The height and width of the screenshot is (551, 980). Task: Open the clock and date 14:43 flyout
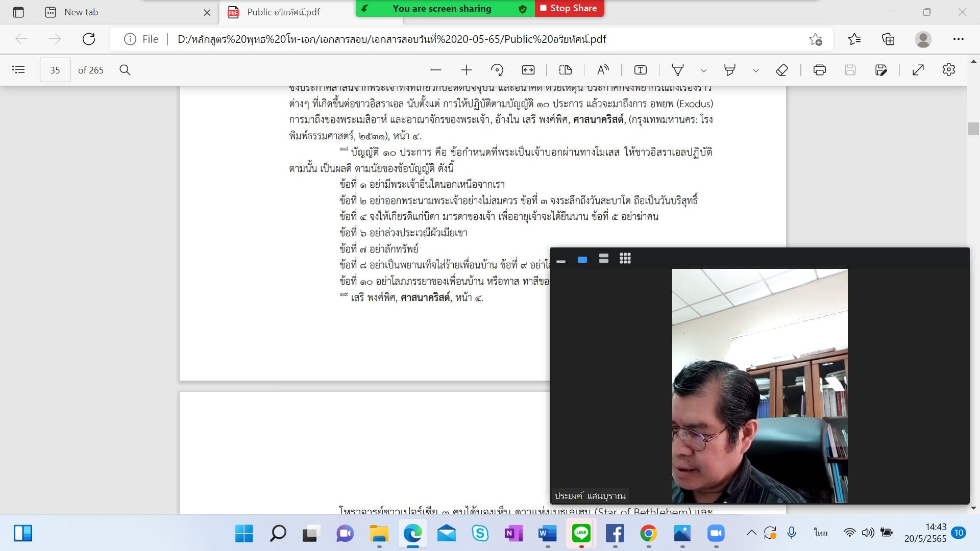[925, 533]
